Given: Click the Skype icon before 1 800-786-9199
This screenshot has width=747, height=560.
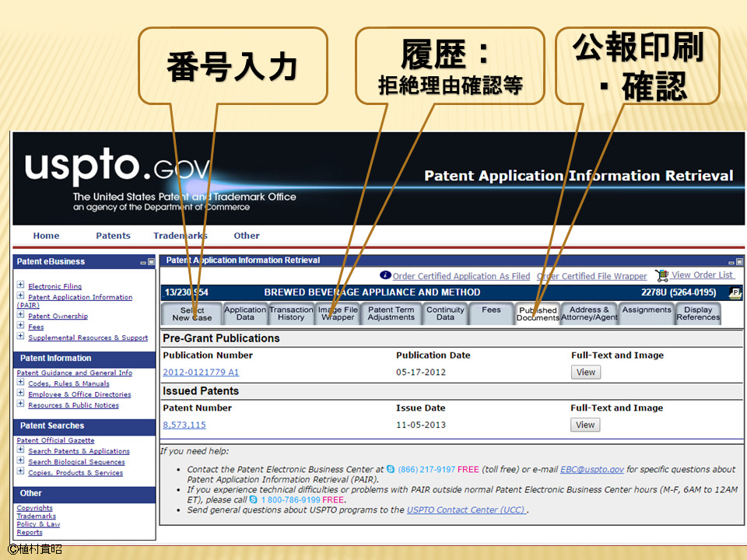Looking at the screenshot, I should (254, 499).
